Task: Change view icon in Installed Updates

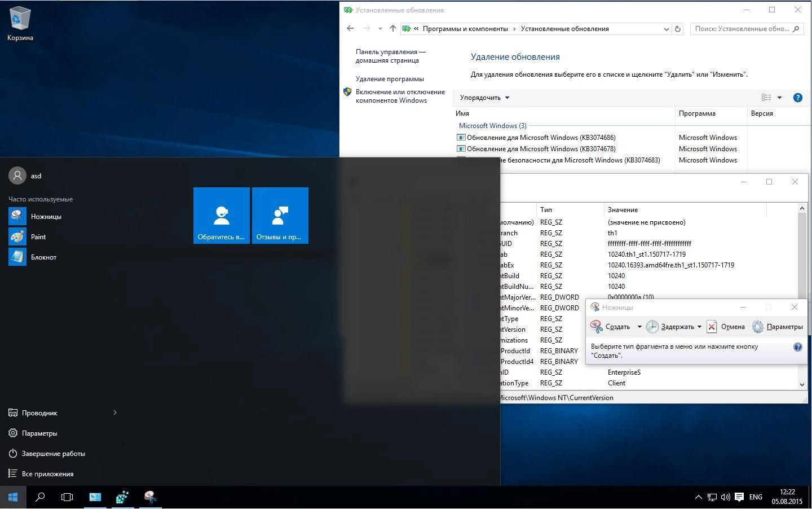Action: point(766,98)
